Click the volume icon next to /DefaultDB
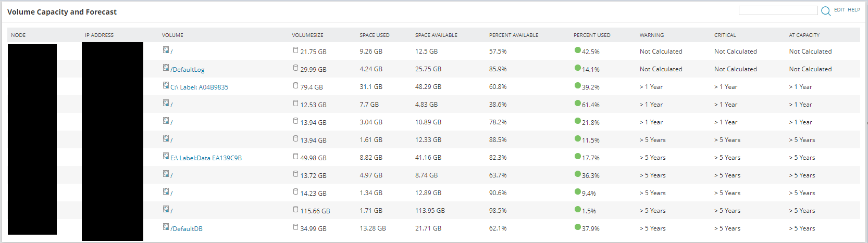The width and height of the screenshot is (868, 243). 166,227
